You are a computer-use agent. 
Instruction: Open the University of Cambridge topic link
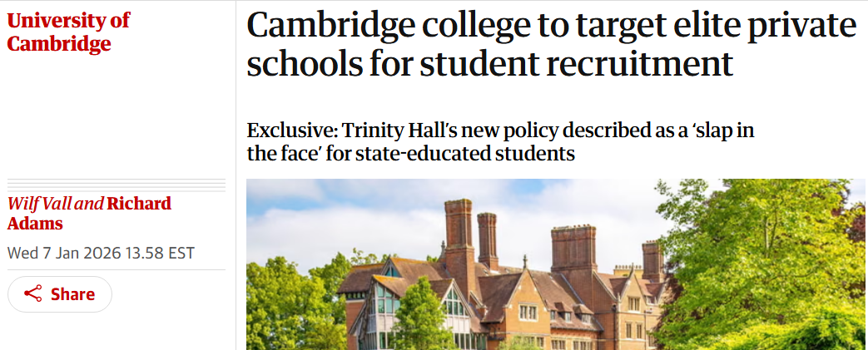(68, 32)
